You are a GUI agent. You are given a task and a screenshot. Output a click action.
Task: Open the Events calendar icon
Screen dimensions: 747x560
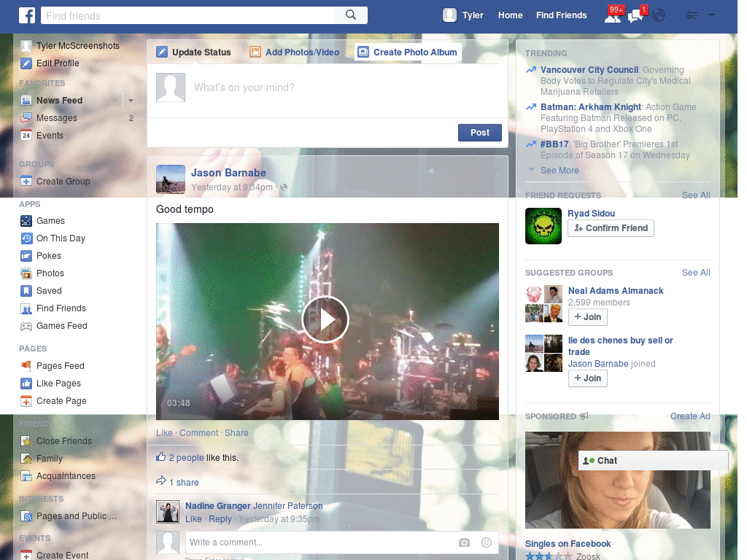tap(26, 135)
